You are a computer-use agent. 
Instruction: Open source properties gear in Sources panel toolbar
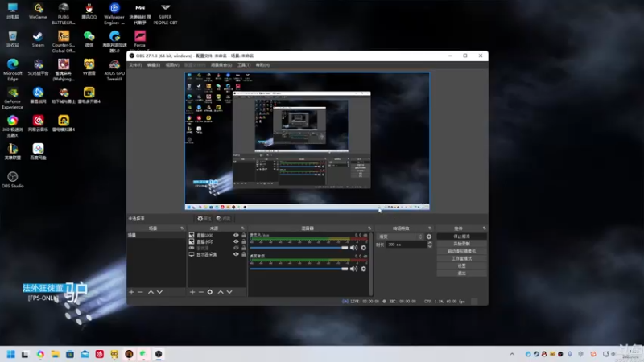click(x=210, y=292)
